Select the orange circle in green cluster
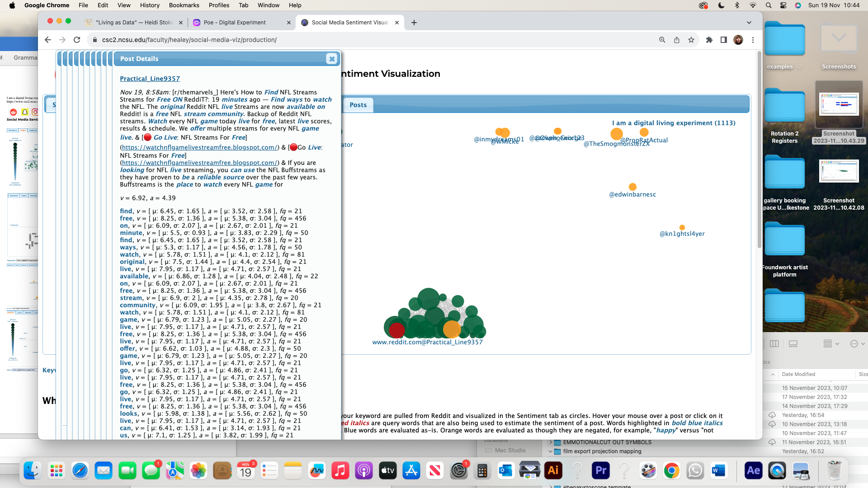 [x=452, y=329]
